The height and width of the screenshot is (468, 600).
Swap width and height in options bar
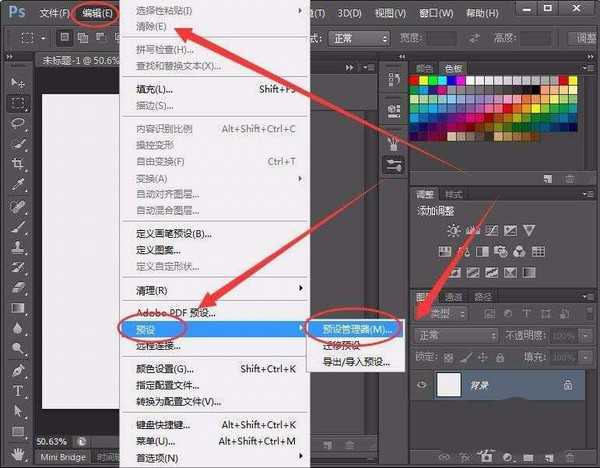474,38
